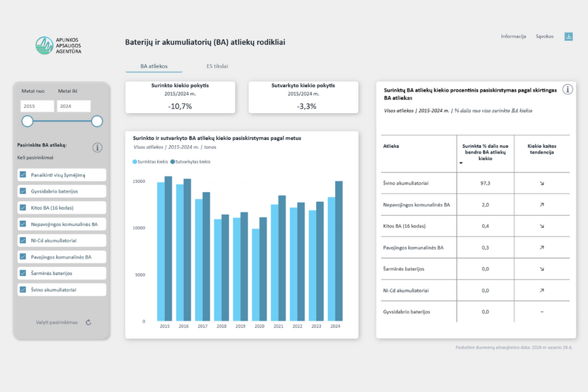Toggle Ni-Cd akumuliatoriai checkbox
Screen dimensions: 588x392
point(24,240)
